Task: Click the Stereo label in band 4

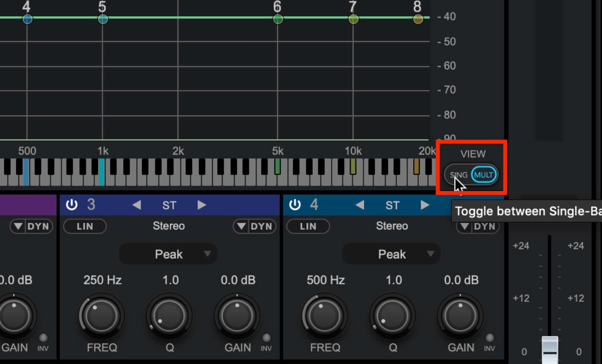Action: pos(392,226)
